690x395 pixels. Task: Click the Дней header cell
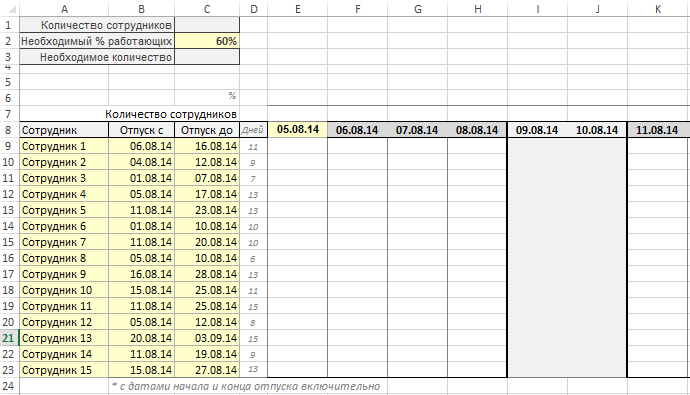(x=253, y=130)
